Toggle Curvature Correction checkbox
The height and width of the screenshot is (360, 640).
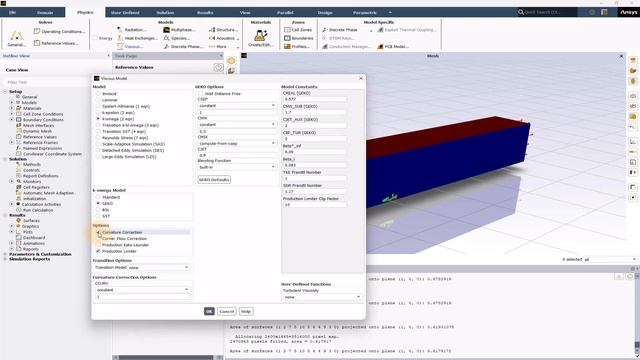point(98,232)
